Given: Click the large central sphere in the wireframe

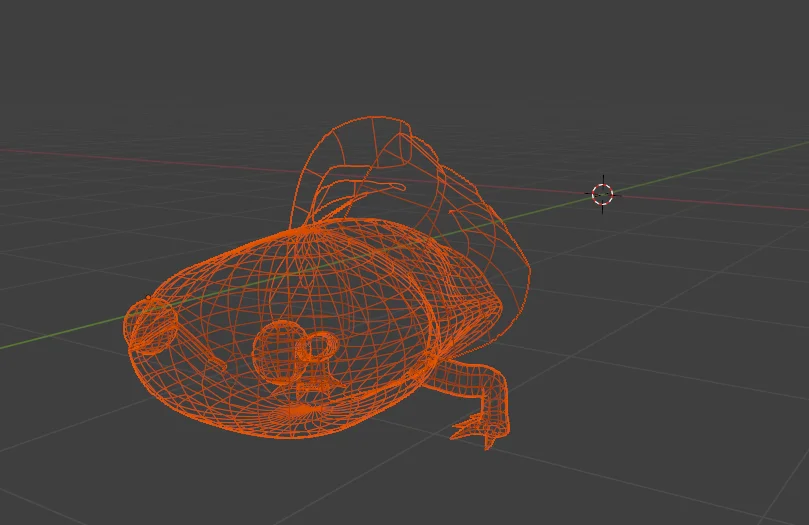Looking at the screenshot, I should point(277,349).
